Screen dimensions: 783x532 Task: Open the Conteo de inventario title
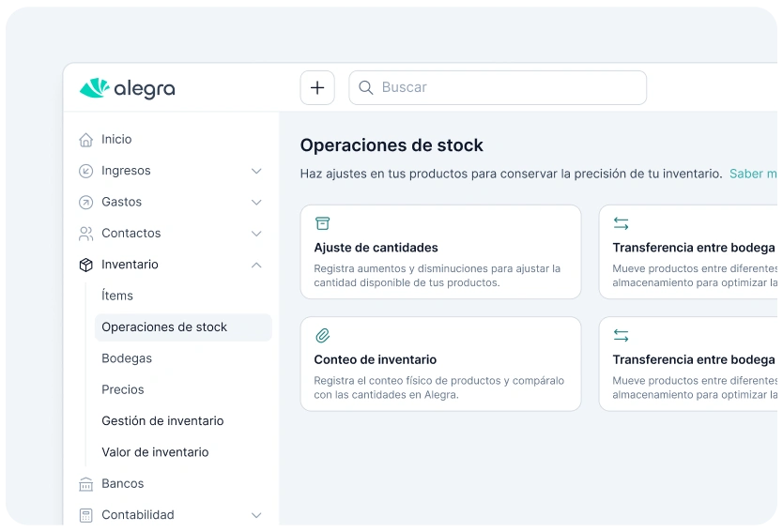tap(375, 359)
